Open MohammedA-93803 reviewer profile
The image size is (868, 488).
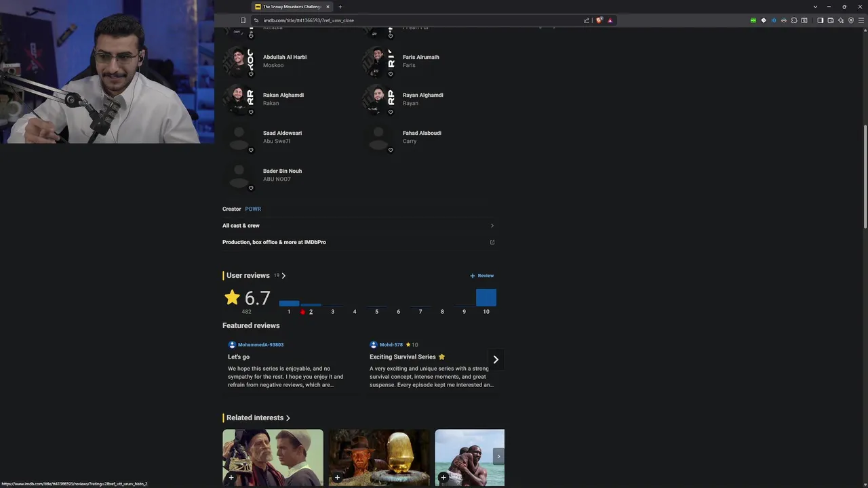(260, 345)
